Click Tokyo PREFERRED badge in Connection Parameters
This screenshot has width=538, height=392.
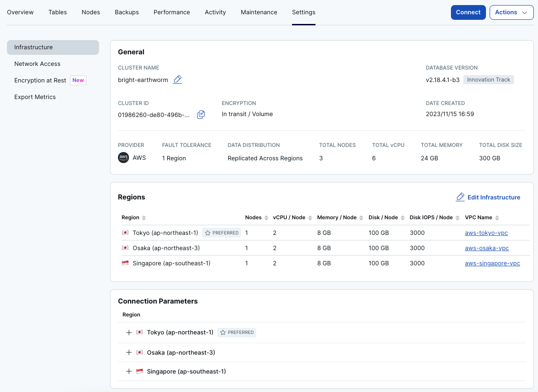(237, 332)
